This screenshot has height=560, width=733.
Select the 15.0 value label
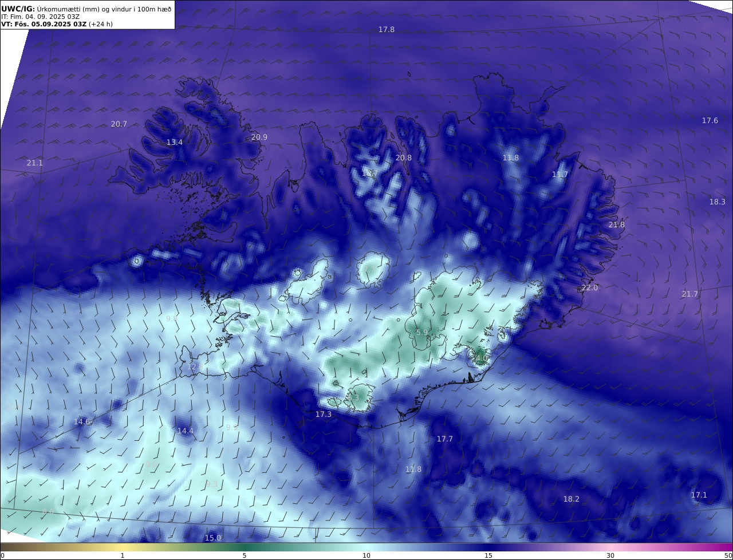tap(213, 538)
